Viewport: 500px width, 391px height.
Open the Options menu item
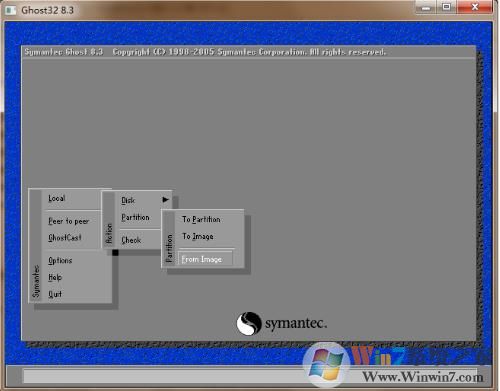point(60,260)
